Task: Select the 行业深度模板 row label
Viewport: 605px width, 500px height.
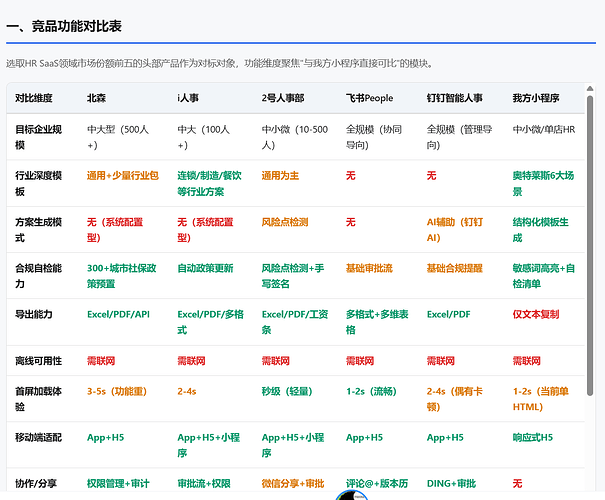Action: (39, 183)
